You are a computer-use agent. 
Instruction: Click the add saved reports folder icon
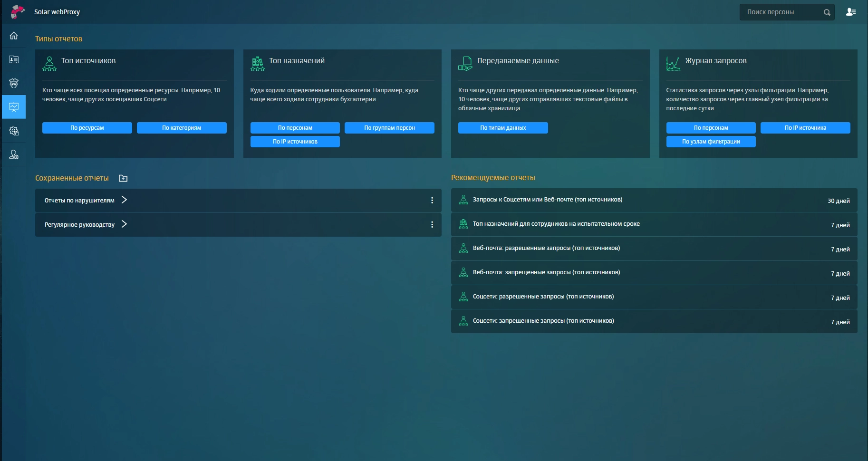tap(123, 178)
